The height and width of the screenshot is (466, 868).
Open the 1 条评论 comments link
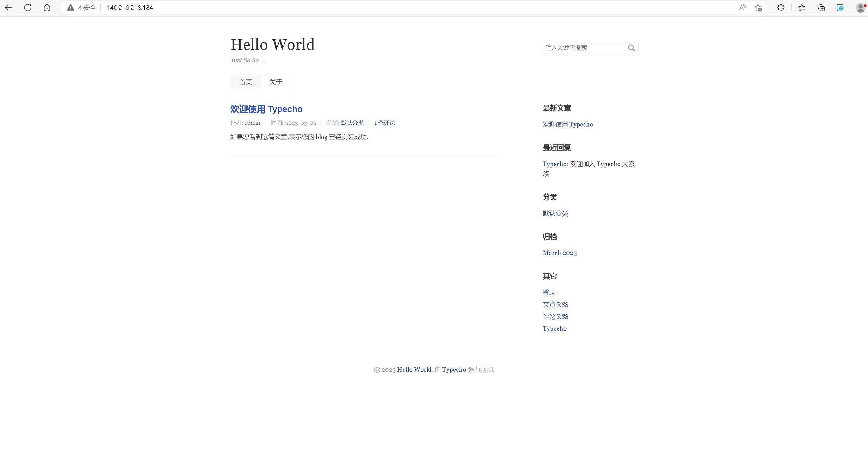click(x=384, y=123)
